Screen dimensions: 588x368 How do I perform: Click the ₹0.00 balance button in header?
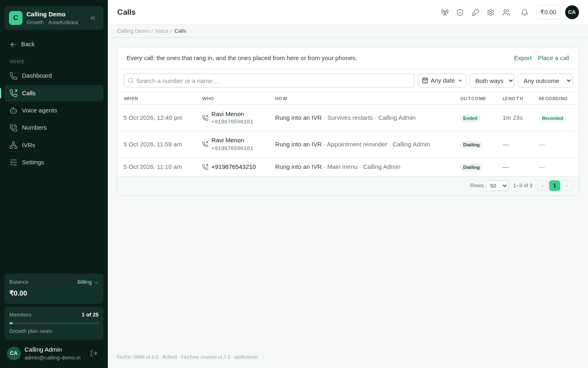tap(548, 12)
